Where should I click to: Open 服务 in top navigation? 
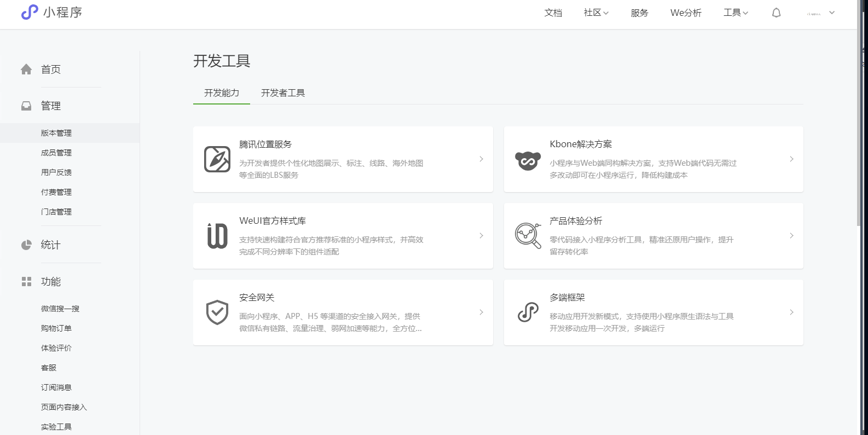point(639,13)
